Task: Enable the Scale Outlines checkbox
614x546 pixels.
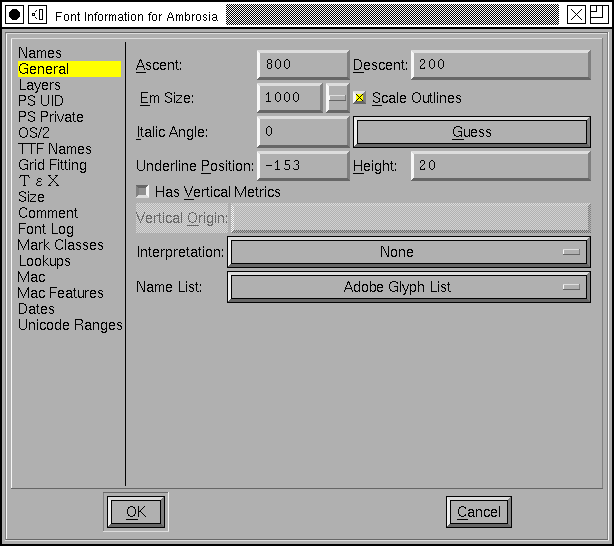Action: pos(360,98)
